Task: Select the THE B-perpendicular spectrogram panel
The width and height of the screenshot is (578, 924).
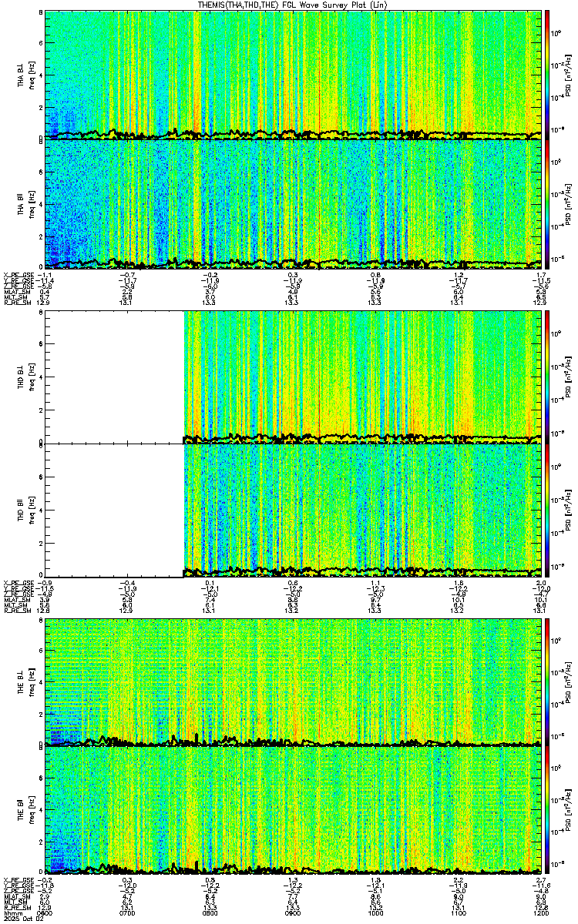Action: (x=293, y=682)
